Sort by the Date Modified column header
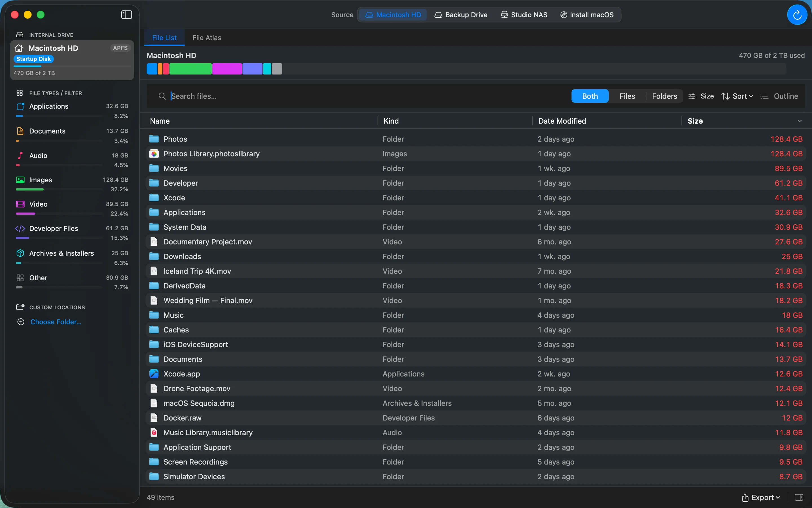 click(562, 121)
